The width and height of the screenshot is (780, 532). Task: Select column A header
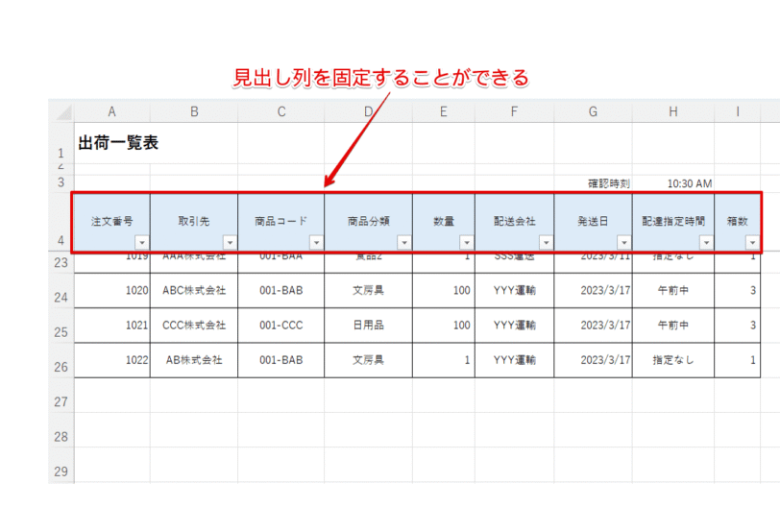[112, 111]
